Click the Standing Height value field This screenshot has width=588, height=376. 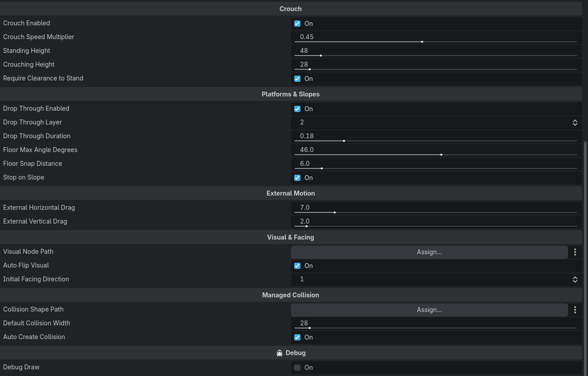click(436, 51)
